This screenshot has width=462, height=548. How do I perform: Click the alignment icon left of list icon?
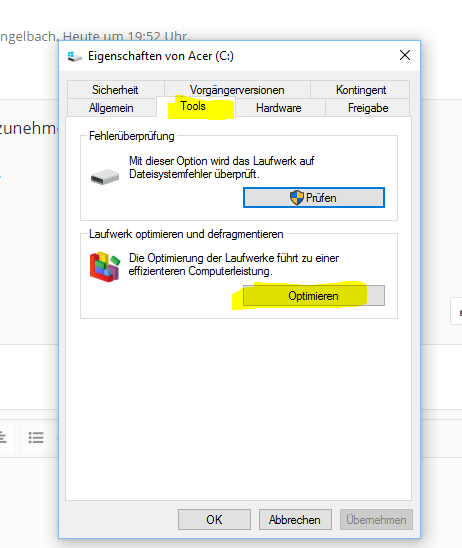pyautogui.click(x=3, y=438)
